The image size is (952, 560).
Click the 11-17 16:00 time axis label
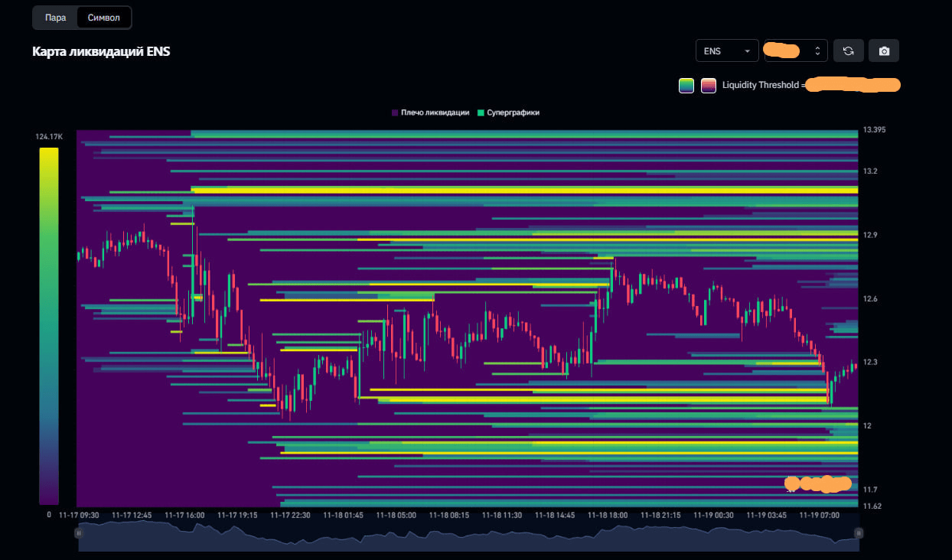point(184,516)
